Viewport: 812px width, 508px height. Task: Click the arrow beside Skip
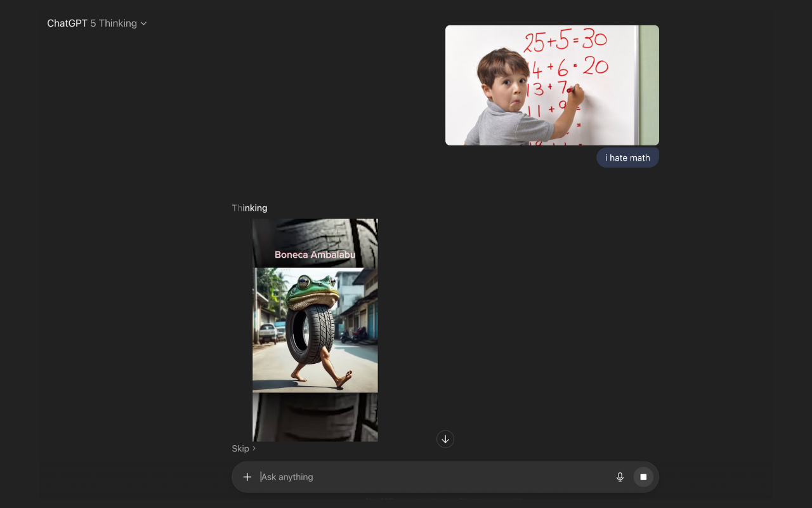pyautogui.click(x=254, y=448)
